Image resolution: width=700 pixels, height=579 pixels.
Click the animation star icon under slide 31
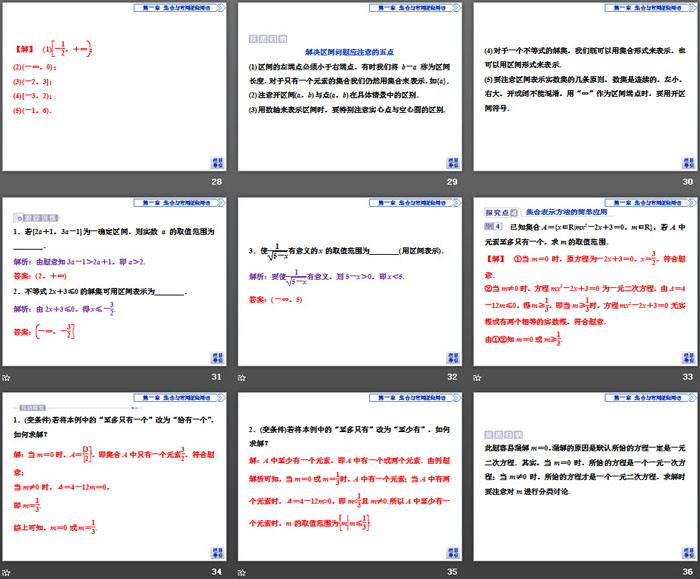[6, 377]
